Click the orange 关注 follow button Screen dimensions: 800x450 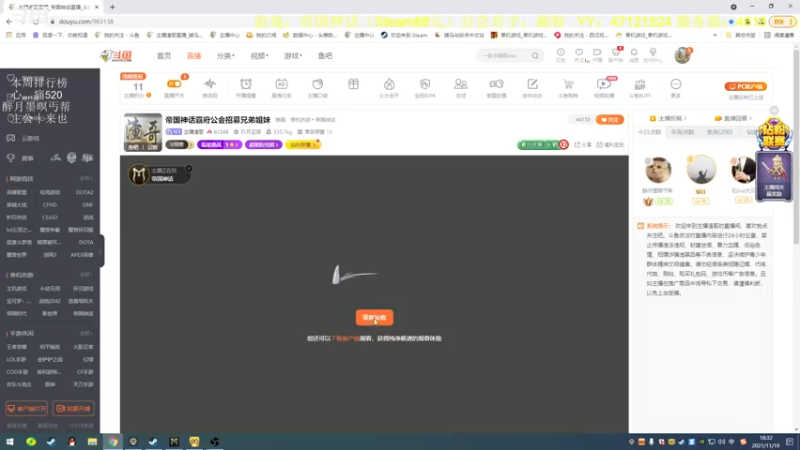[x=610, y=120]
